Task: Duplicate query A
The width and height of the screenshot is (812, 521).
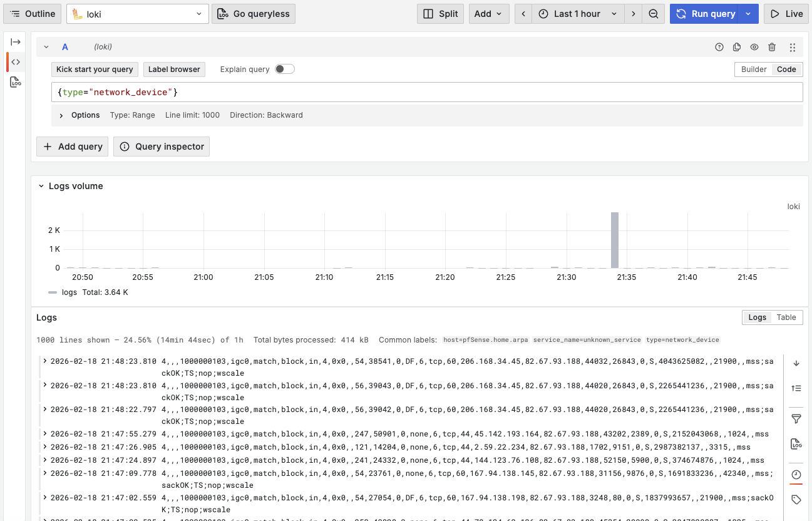Action: coord(737,47)
